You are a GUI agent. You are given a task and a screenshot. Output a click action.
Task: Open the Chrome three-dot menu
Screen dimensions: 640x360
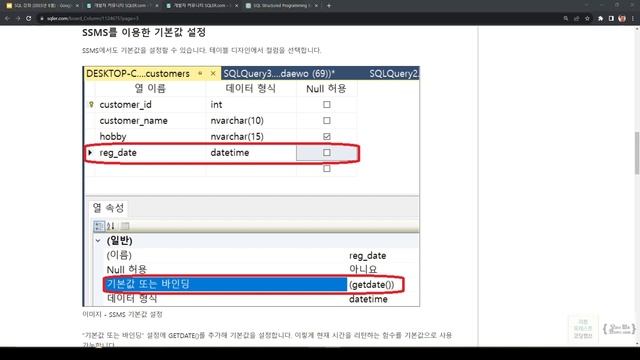[633, 18]
